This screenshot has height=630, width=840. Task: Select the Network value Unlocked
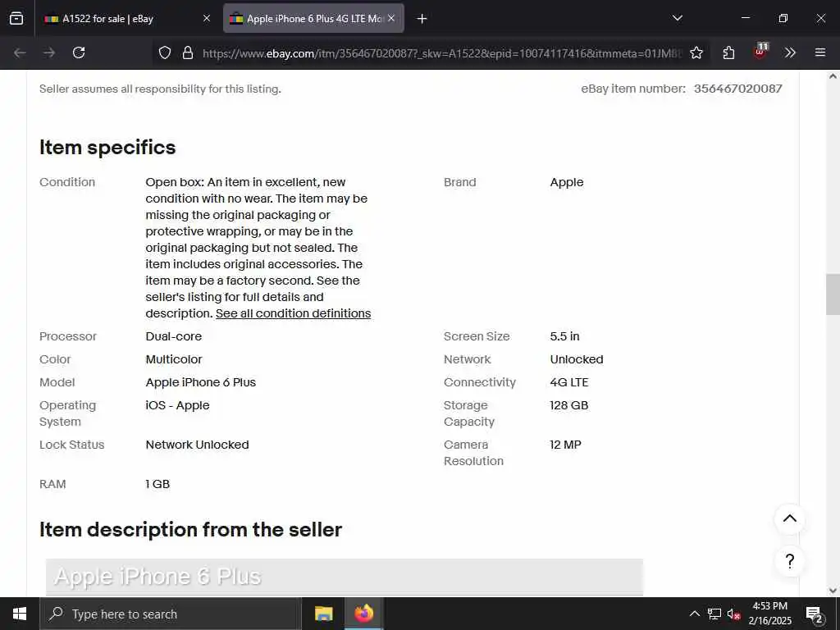click(577, 359)
